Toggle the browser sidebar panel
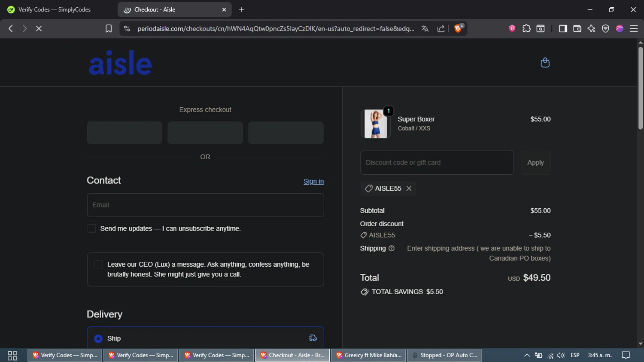 coord(563,28)
